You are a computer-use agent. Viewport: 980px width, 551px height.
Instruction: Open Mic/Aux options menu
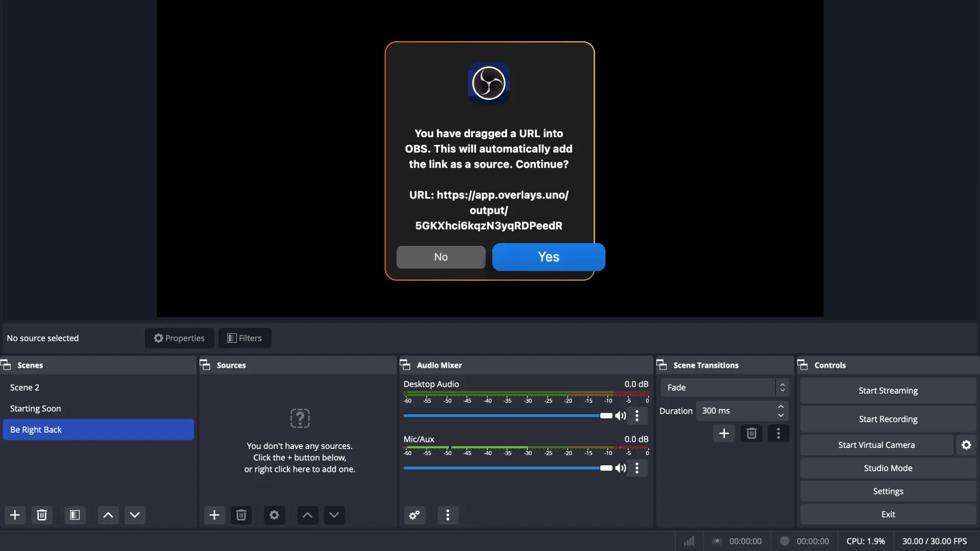[637, 468]
